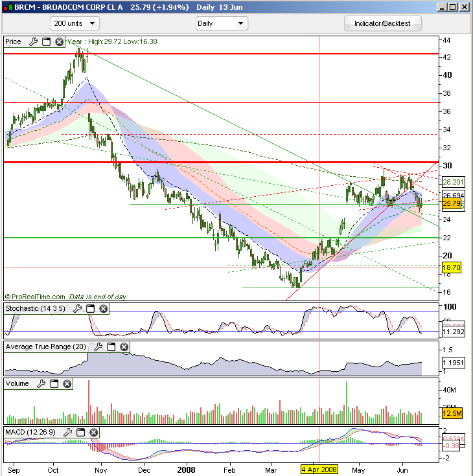Click the 2008 year label on time axis
Screen dimensions: 473x476
pos(186,470)
